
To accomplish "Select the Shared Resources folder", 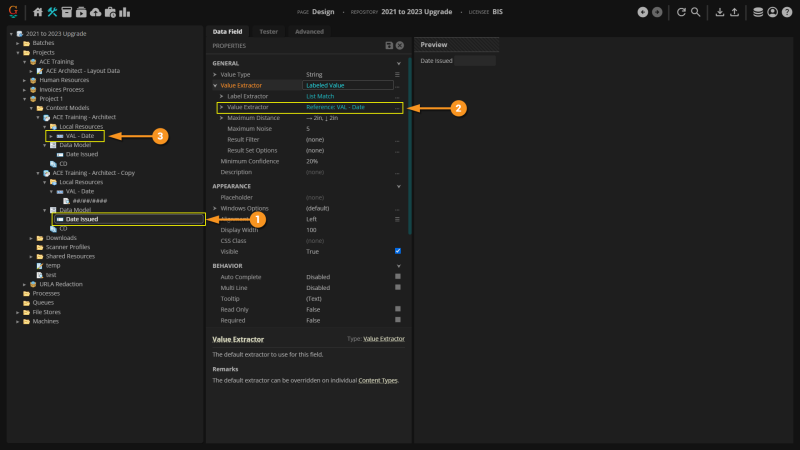I will pos(70,257).
